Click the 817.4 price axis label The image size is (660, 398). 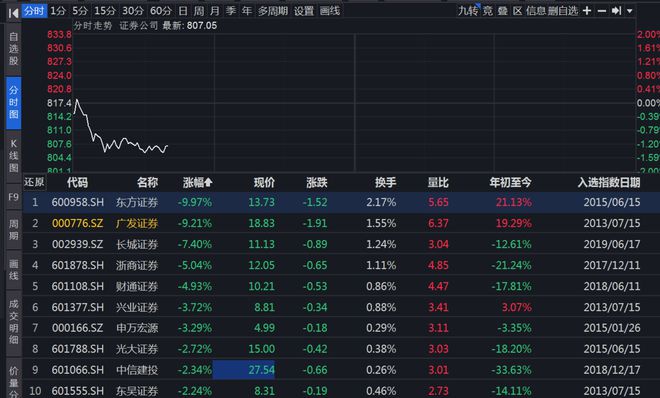tap(59, 103)
